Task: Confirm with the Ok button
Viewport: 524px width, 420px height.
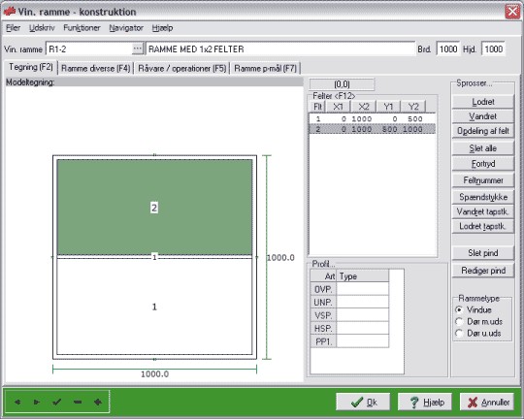Action: point(363,402)
